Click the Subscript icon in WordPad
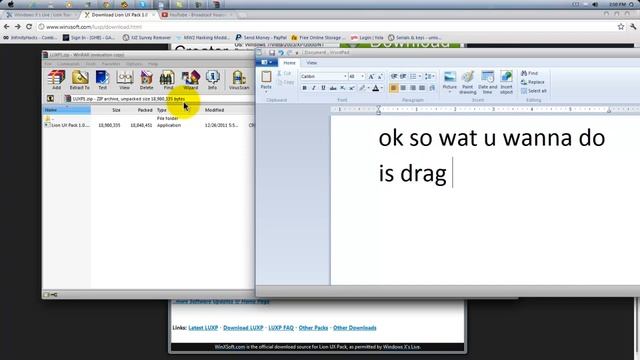This screenshot has width=640, height=360. click(343, 88)
